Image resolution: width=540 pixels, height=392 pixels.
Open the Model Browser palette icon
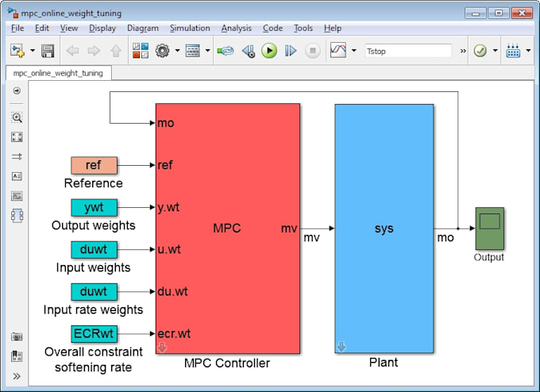pos(17,355)
